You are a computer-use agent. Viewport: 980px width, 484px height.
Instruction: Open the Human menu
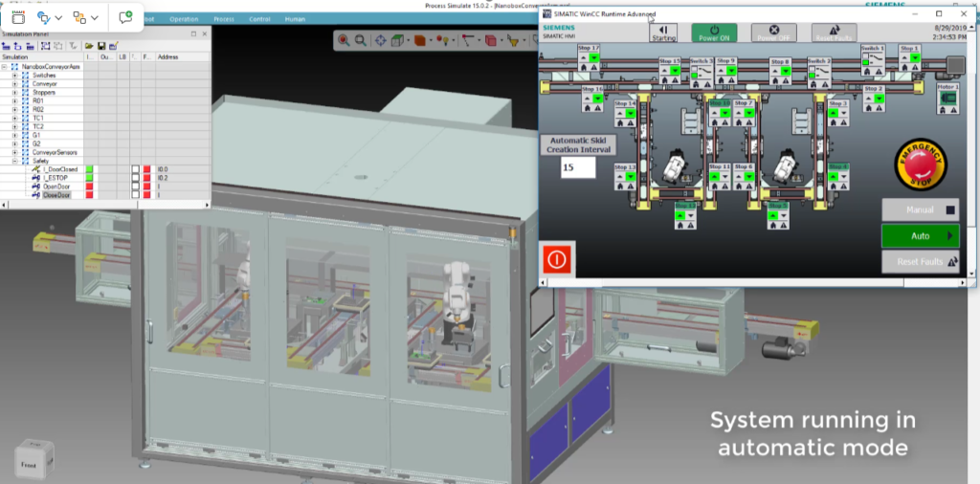(295, 19)
